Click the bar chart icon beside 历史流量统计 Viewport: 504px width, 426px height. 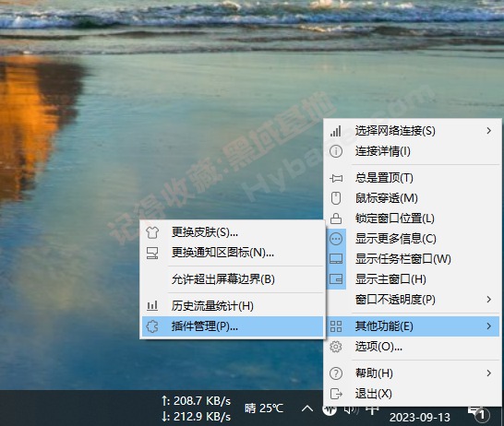tap(152, 305)
